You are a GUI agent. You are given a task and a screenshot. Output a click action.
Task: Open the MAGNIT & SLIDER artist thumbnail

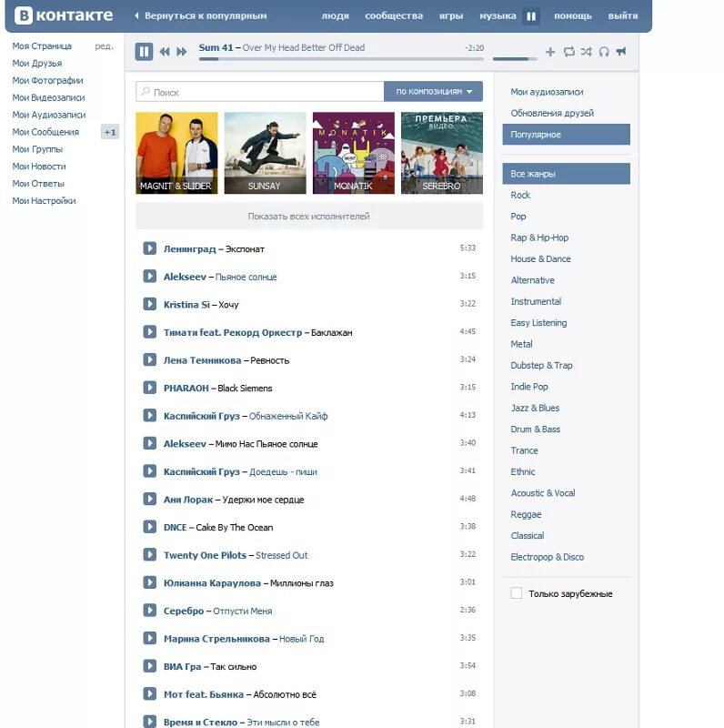pos(176,153)
